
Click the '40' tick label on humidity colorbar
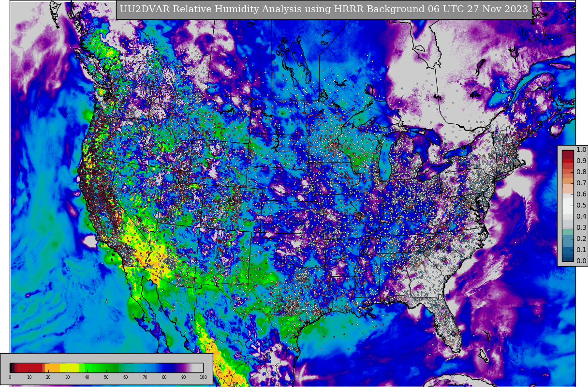tap(87, 377)
